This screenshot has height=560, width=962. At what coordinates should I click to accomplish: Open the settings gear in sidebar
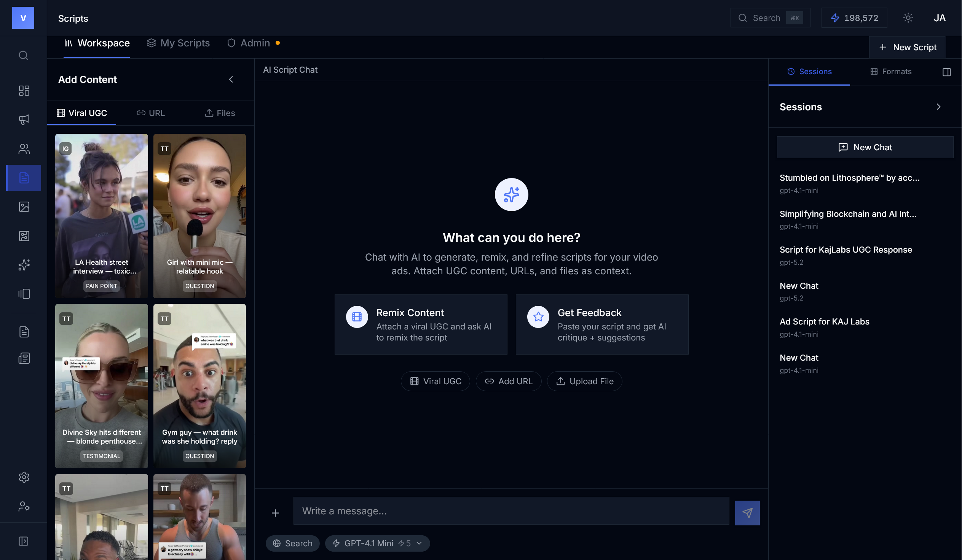click(24, 477)
